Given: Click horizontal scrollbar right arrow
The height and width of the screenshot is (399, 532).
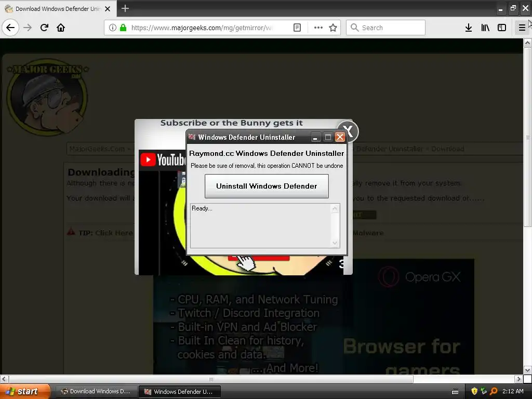Looking at the screenshot, I should tap(518, 379).
